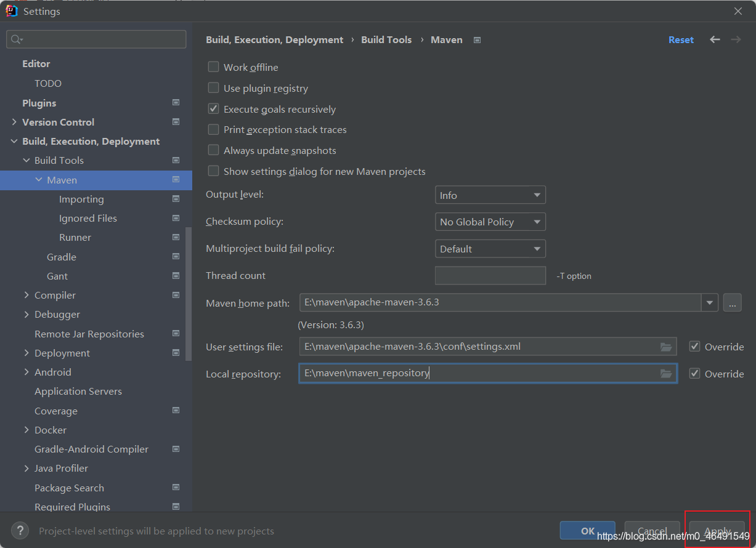Click the project-level icon beside Gant
Screen dimensions: 756x548
[x=176, y=276]
